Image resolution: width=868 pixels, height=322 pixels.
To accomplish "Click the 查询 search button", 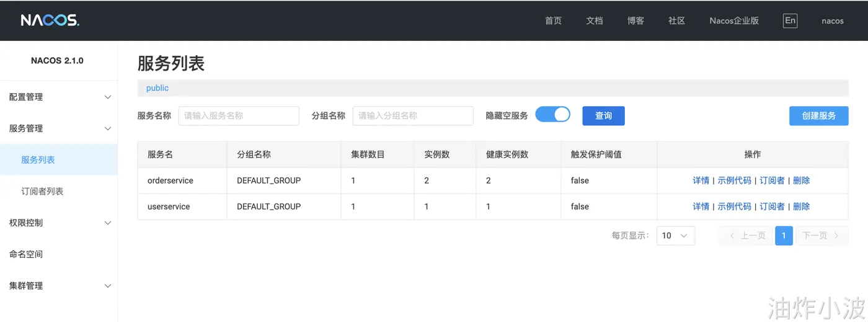I will tap(603, 115).
